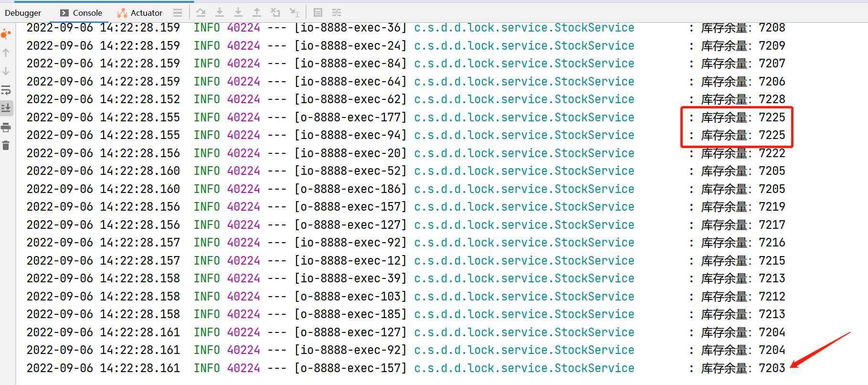The height and width of the screenshot is (385, 868).
Task: Click 库存余量: 7225 in the exec-94 row
Action: click(x=743, y=135)
